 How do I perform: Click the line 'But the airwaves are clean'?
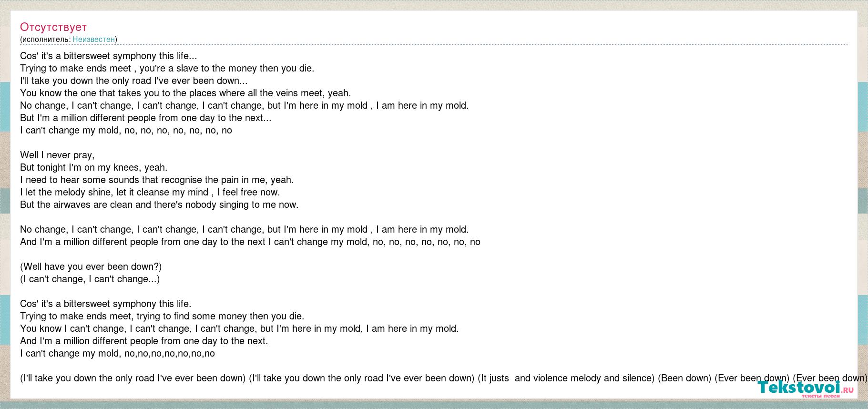[159, 204]
